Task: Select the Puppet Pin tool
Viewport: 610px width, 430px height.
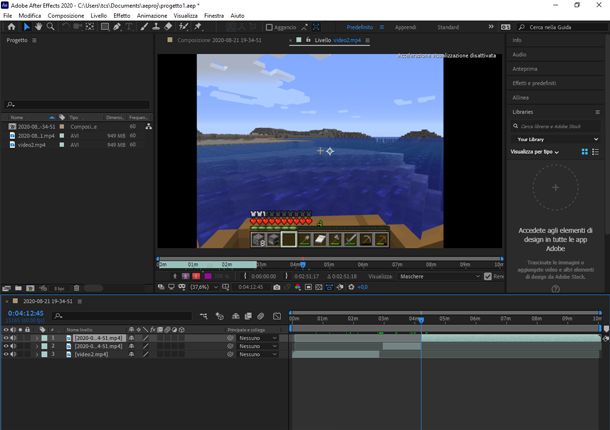Action: (x=198, y=27)
